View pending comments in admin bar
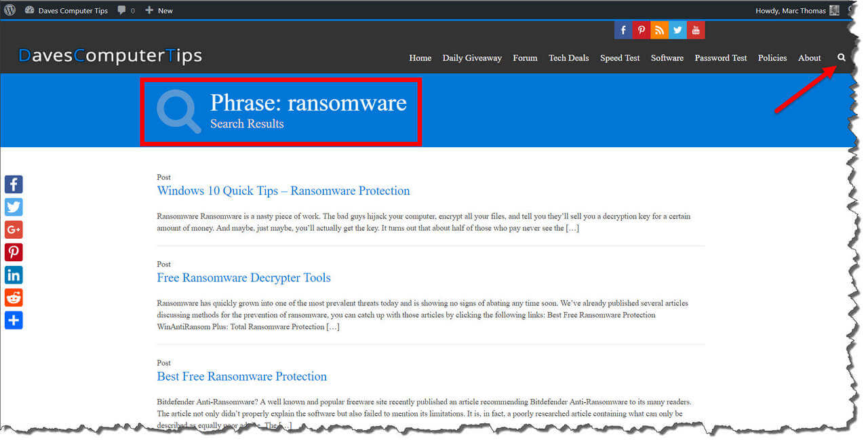868x443 pixels. click(126, 10)
